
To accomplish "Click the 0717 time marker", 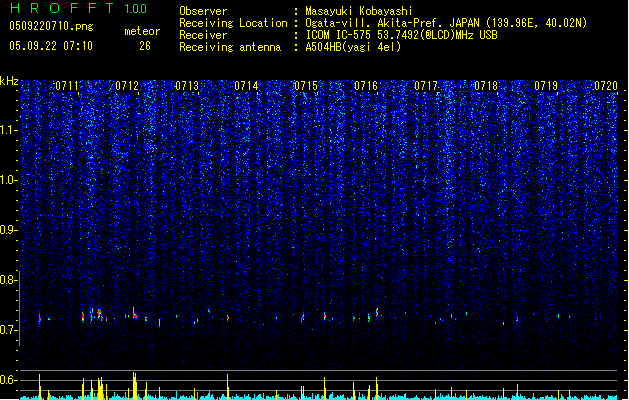I will point(426,86).
